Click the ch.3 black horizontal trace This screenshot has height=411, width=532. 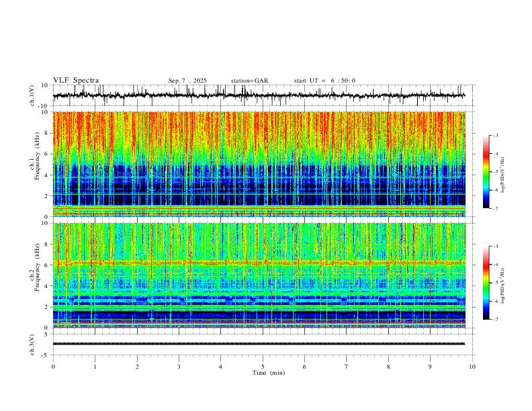(x=259, y=344)
